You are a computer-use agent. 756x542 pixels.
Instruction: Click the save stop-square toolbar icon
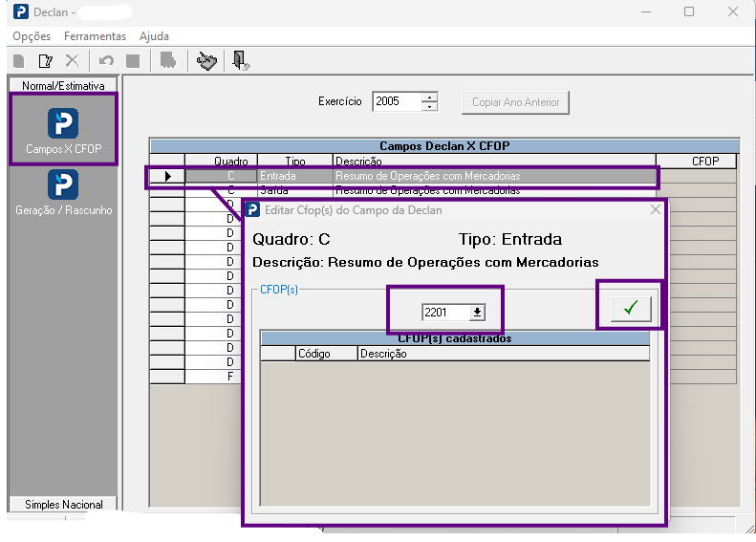click(x=133, y=61)
